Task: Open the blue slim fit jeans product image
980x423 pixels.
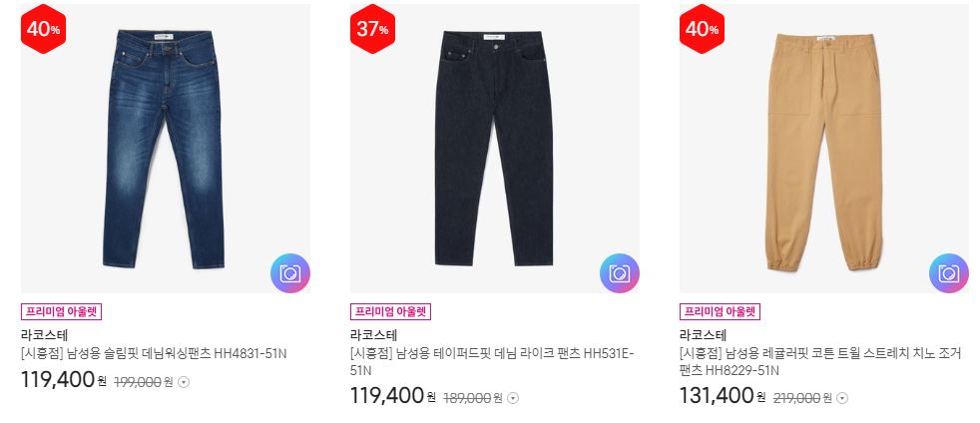Action: tap(165, 149)
